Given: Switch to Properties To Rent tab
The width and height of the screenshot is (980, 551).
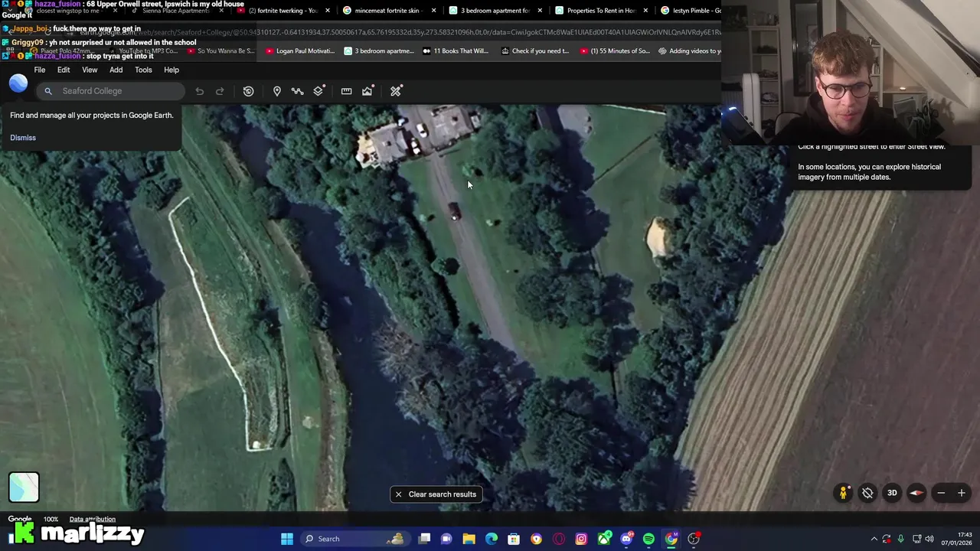Looking at the screenshot, I should point(601,11).
